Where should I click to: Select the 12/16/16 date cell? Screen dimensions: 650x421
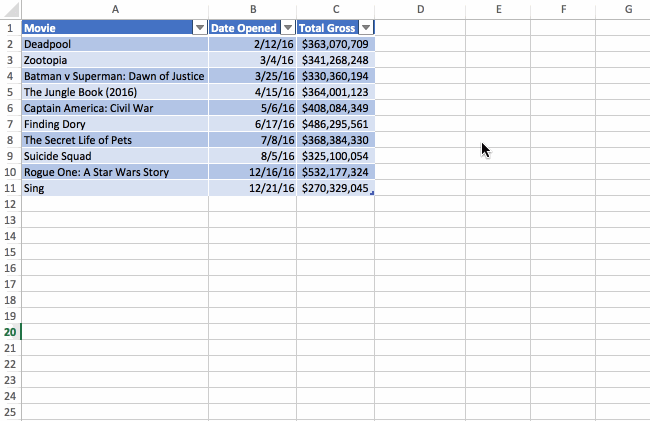click(x=252, y=172)
